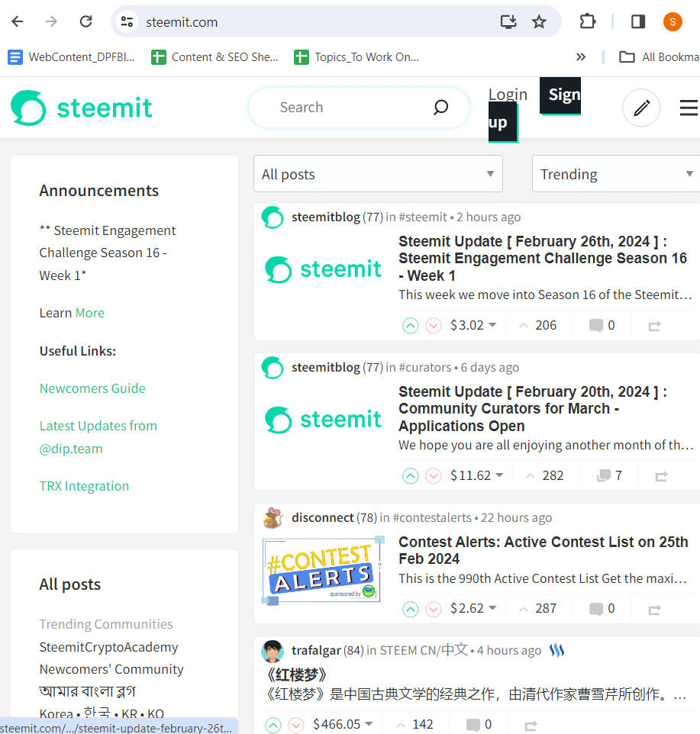Open the disconnect author profile
The width and height of the screenshot is (700, 734).
(323, 518)
